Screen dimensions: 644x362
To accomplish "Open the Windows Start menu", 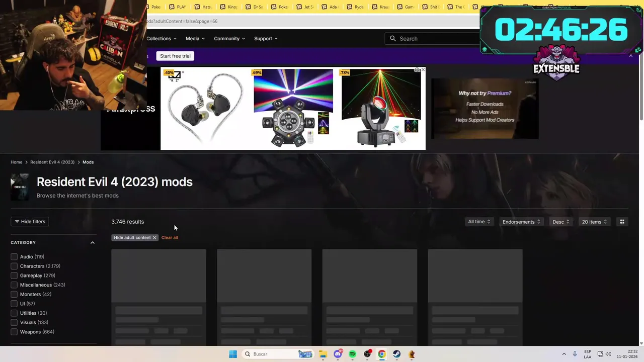I will pos(233,354).
